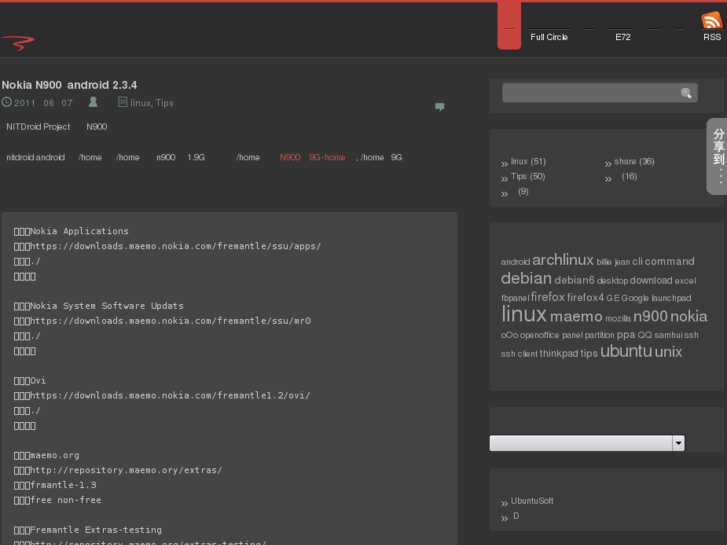The height and width of the screenshot is (545, 727).
Task: Click the maemo tag
Action: click(x=576, y=316)
